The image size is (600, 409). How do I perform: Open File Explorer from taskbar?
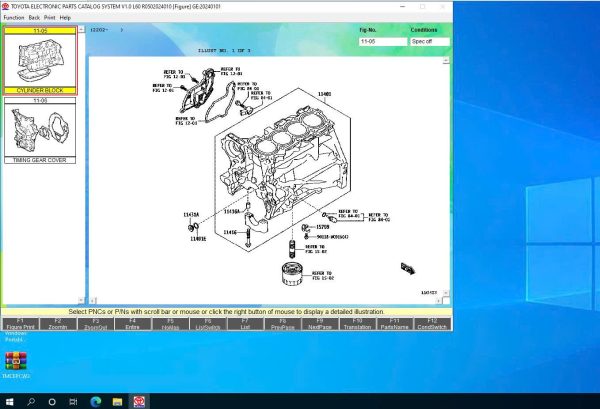117,402
